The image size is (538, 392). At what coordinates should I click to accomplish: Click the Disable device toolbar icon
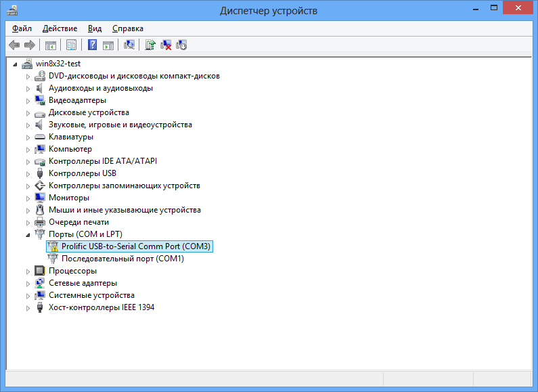pos(181,45)
